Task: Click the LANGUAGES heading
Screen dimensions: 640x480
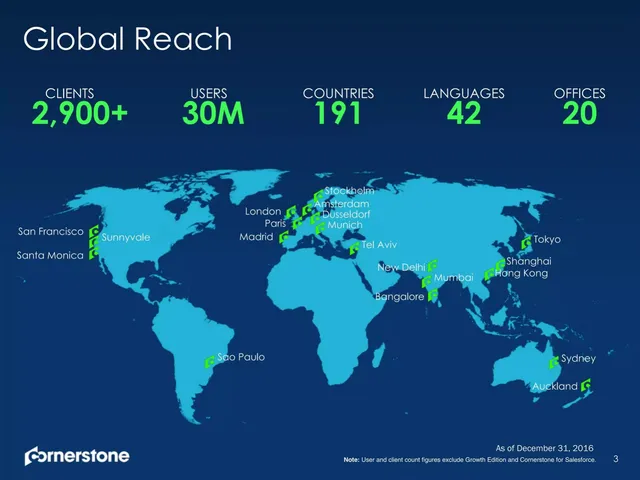Action: pos(464,93)
